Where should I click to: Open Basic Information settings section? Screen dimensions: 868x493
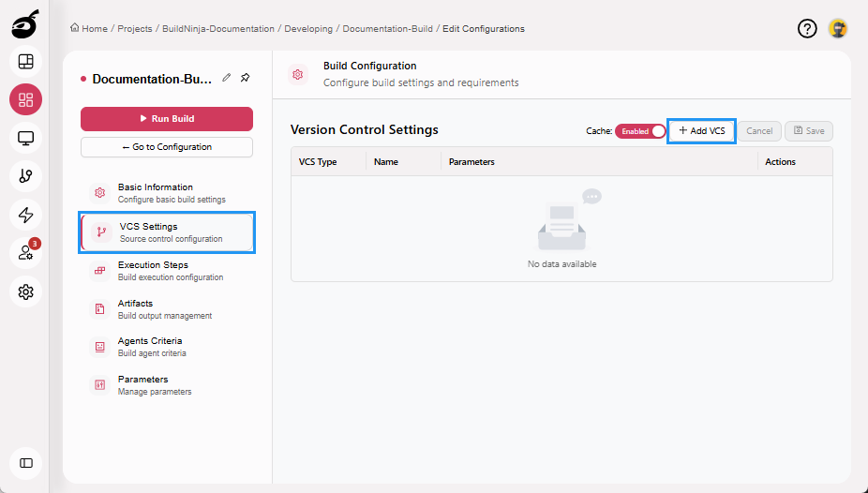(x=167, y=192)
